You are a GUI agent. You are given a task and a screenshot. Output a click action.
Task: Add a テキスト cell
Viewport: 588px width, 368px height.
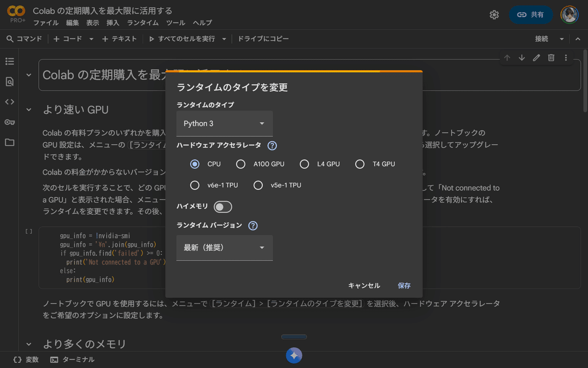click(120, 39)
